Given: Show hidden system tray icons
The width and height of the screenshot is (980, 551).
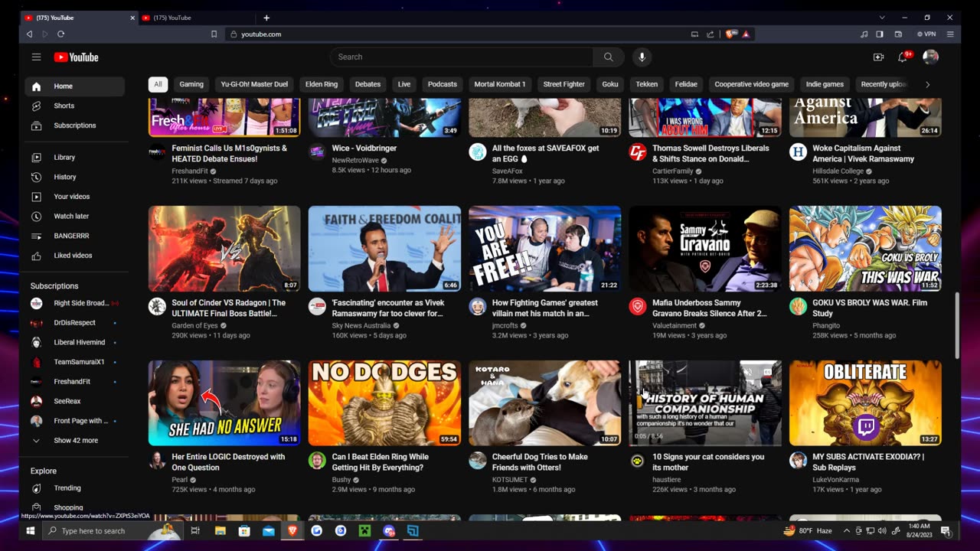Looking at the screenshot, I should 846,531.
